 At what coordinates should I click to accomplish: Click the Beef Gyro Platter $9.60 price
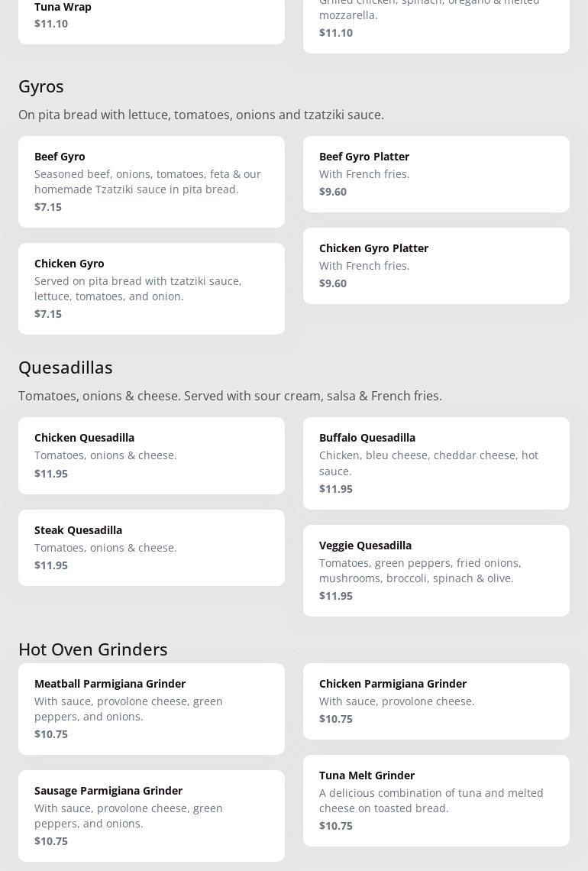(333, 192)
